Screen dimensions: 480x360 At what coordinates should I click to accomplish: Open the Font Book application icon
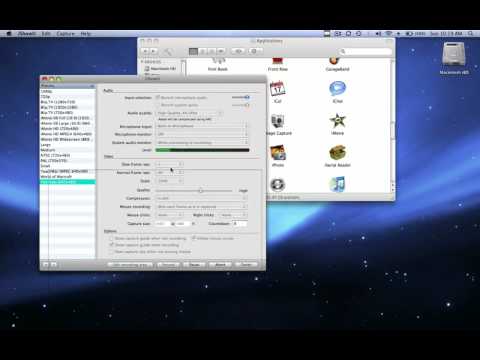point(218,61)
